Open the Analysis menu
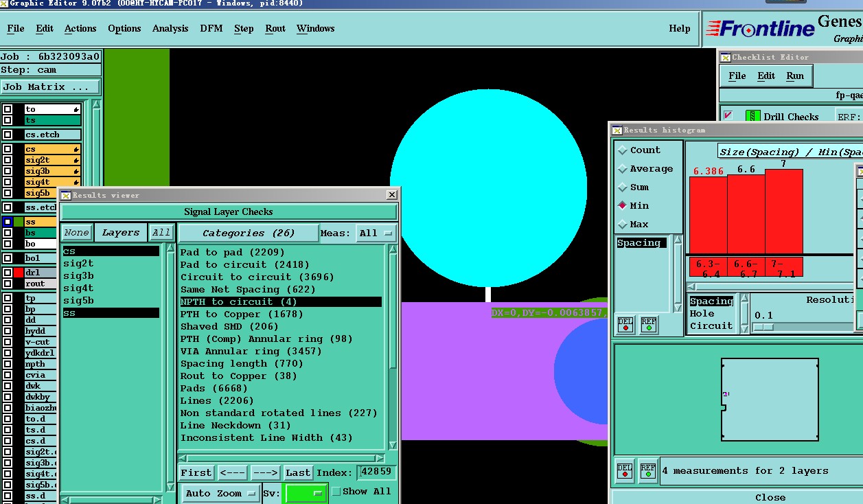Screen dimensions: 863x504 click(x=170, y=28)
